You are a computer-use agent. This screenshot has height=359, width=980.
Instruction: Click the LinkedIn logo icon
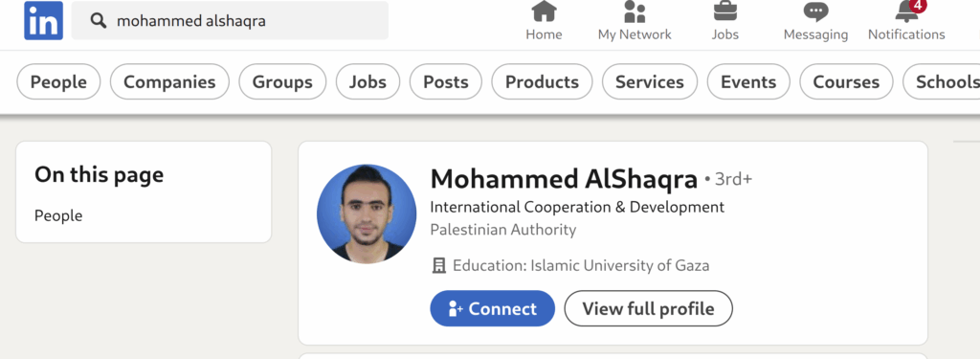coord(43,20)
